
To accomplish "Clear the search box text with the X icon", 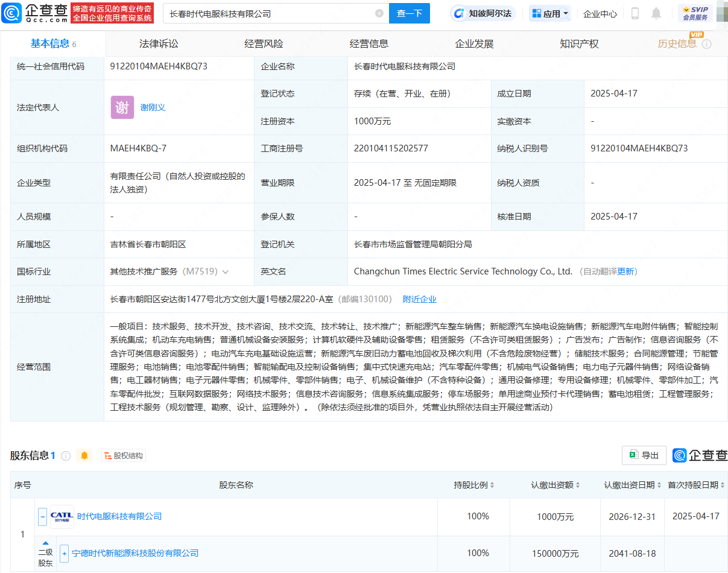I will 379,13.
